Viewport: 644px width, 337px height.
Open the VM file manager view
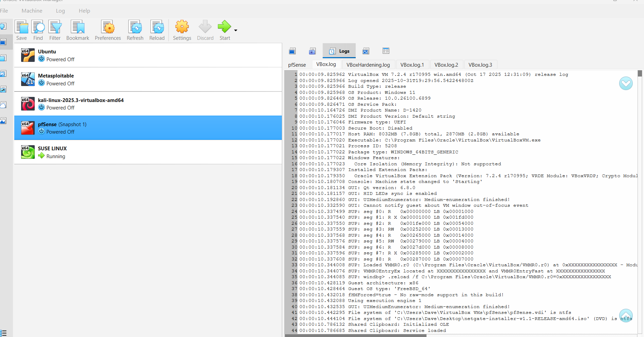tap(386, 51)
